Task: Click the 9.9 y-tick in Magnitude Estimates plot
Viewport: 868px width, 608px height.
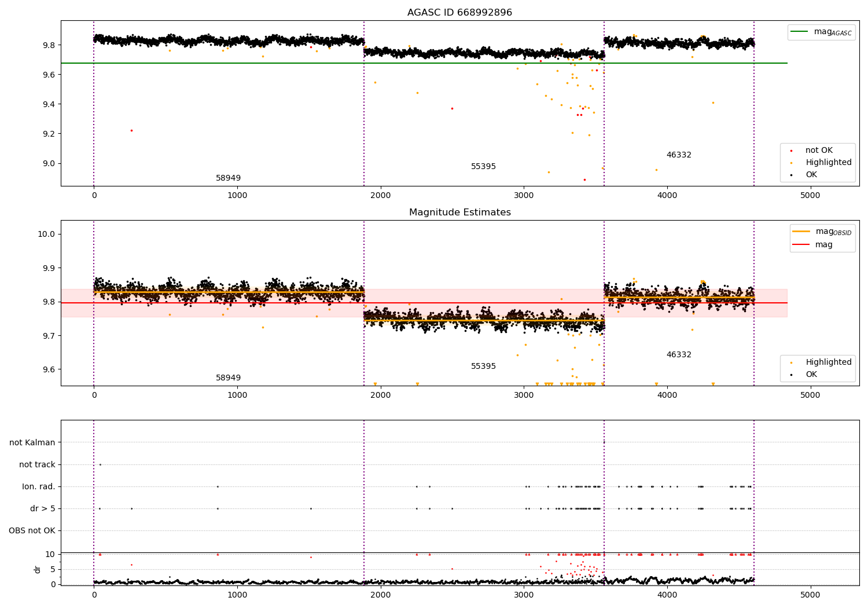Action: point(49,269)
